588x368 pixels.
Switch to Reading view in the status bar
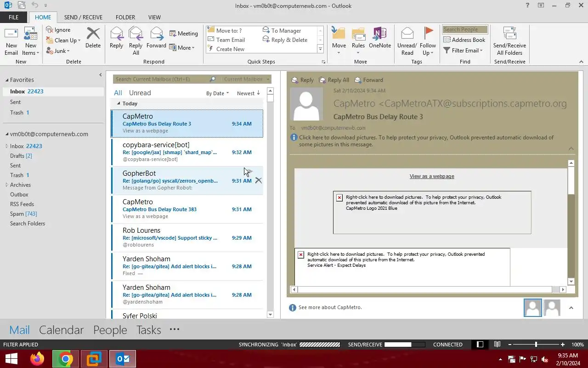497,345
